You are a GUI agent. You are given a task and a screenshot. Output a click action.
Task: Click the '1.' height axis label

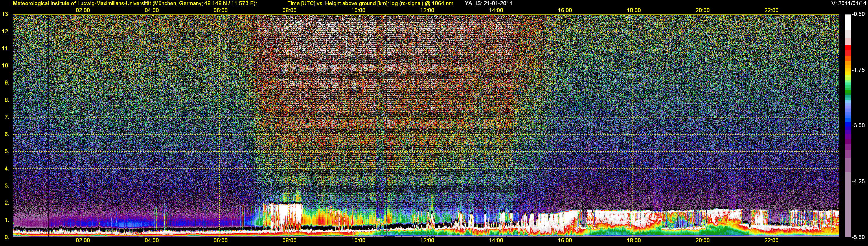[x=7, y=220]
